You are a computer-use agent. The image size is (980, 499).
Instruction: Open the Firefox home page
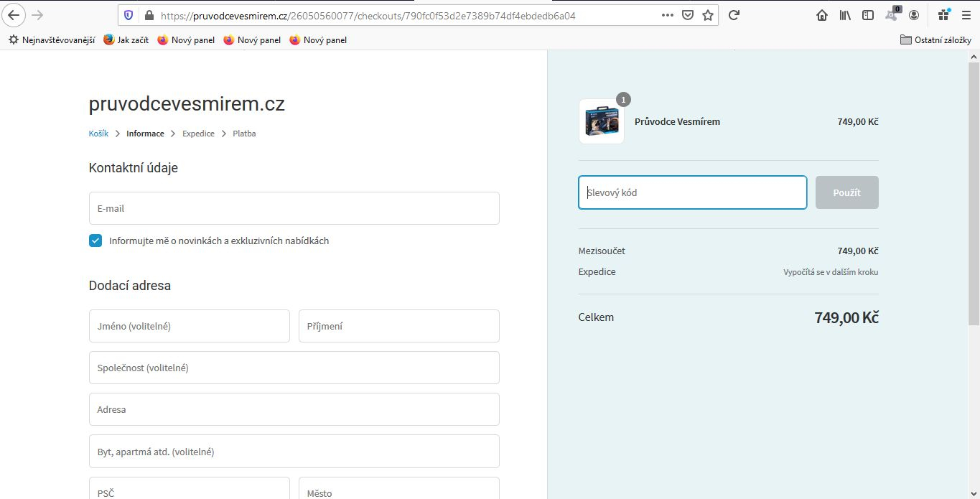pyautogui.click(x=822, y=15)
